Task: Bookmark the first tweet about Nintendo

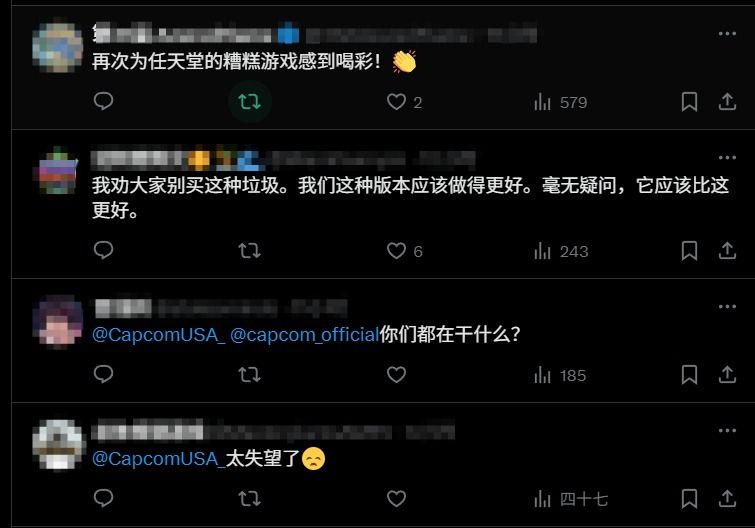Action: tap(689, 102)
